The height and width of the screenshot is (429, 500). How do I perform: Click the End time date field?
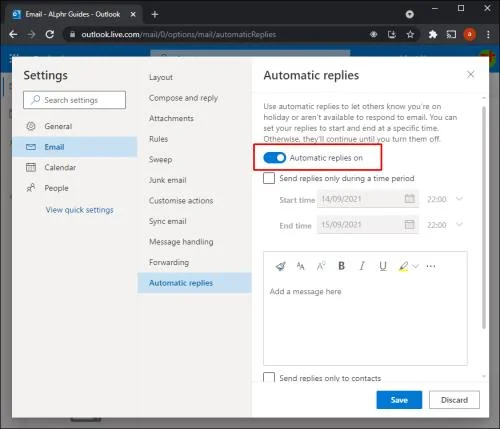[x=368, y=224]
